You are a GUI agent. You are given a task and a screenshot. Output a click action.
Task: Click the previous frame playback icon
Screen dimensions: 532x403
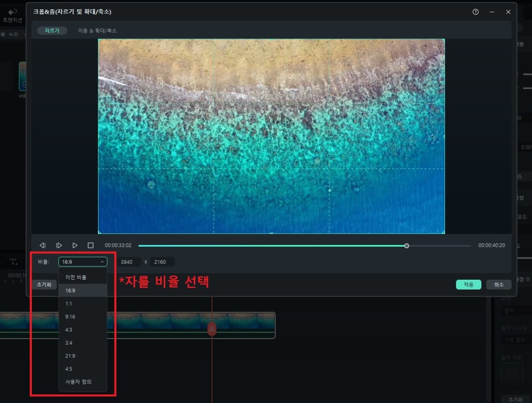(42, 246)
